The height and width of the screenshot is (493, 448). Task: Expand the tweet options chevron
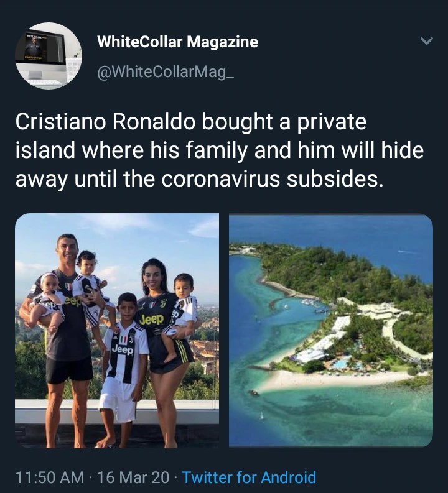[427, 41]
